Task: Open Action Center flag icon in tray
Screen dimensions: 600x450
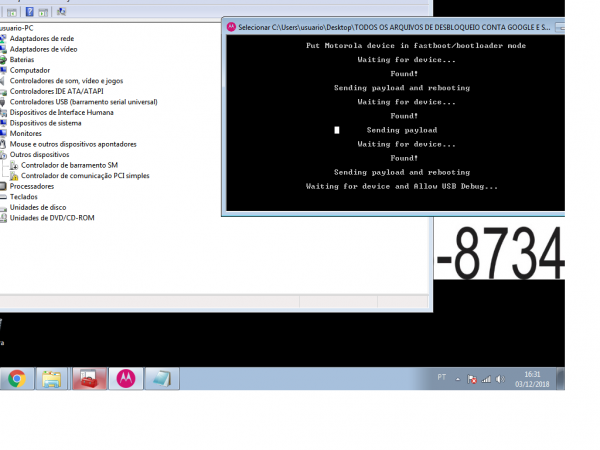Action: 472,379
